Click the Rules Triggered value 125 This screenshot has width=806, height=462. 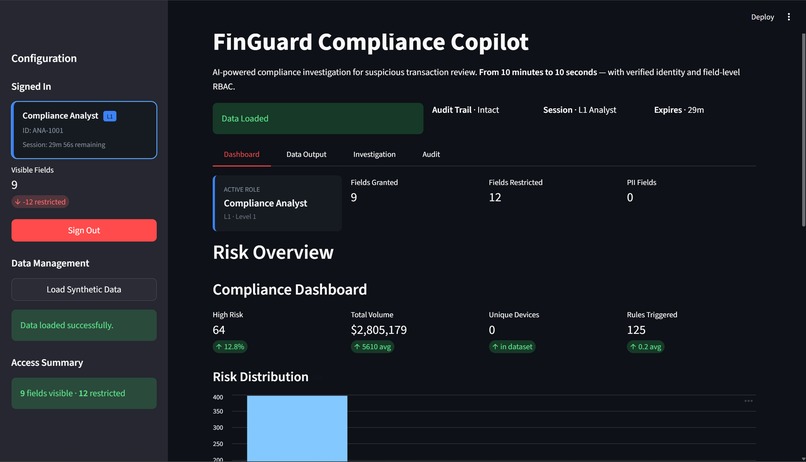click(x=636, y=330)
